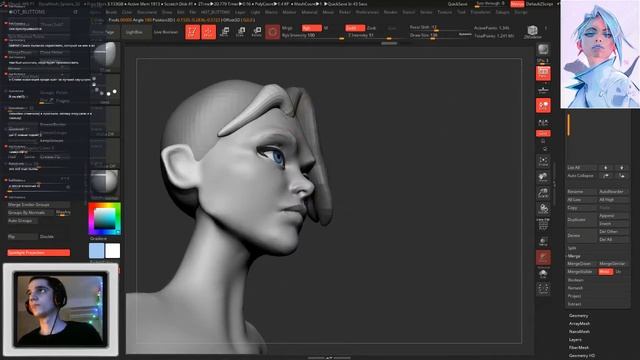Screen dimensions: 640x360
Task: Open the brush thumbnail picker
Action: tap(105, 56)
